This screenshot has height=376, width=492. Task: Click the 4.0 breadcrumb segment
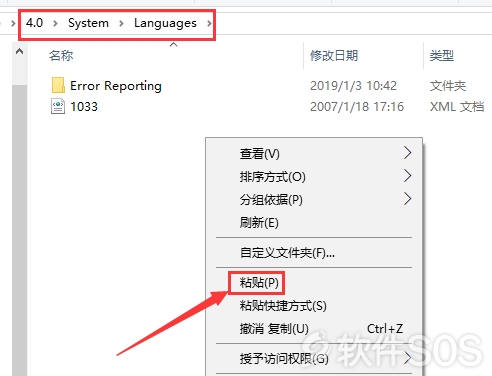34,23
